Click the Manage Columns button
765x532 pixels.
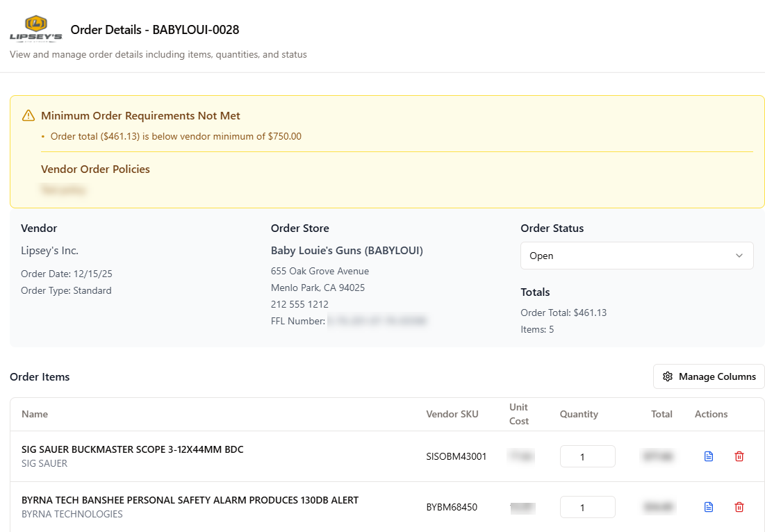click(x=708, y=376)
